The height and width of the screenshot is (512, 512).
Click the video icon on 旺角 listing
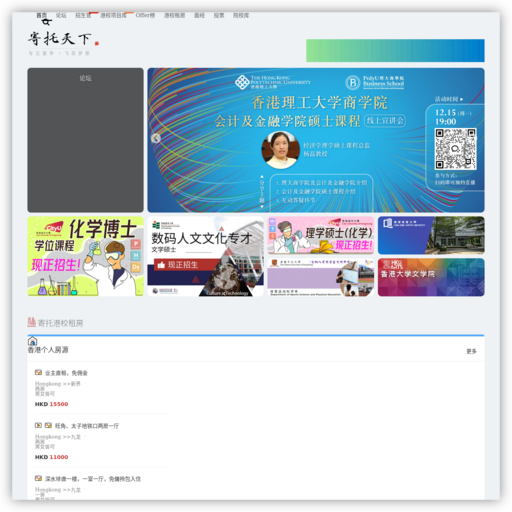[38, 425]
